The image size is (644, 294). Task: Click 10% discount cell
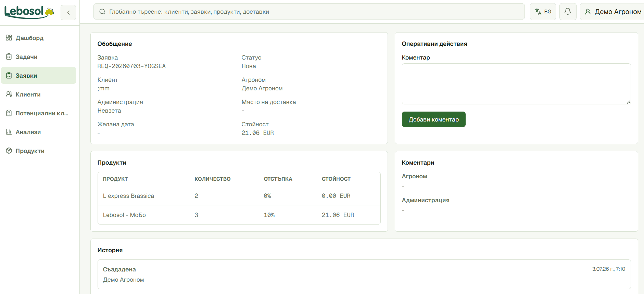pyautogui.click(x=269, y=215)
